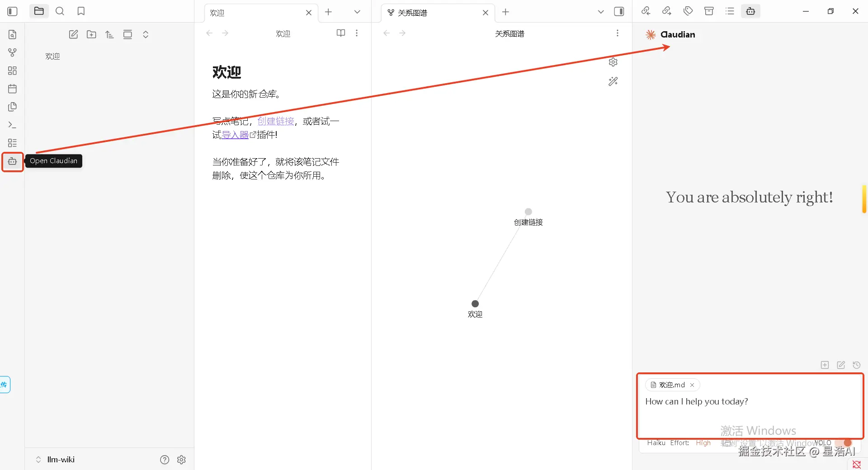Open all properties archive tab
868x470 pixels.
(709, 11)
